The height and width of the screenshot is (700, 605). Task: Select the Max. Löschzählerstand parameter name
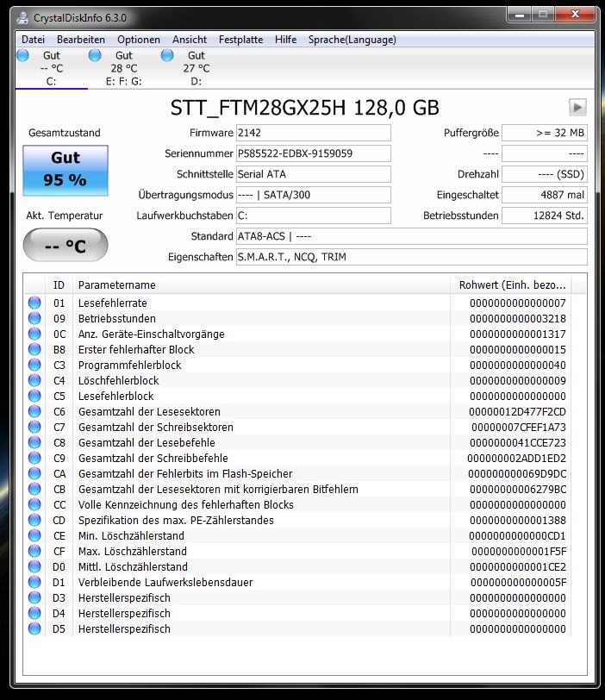(x=133, y=552)
